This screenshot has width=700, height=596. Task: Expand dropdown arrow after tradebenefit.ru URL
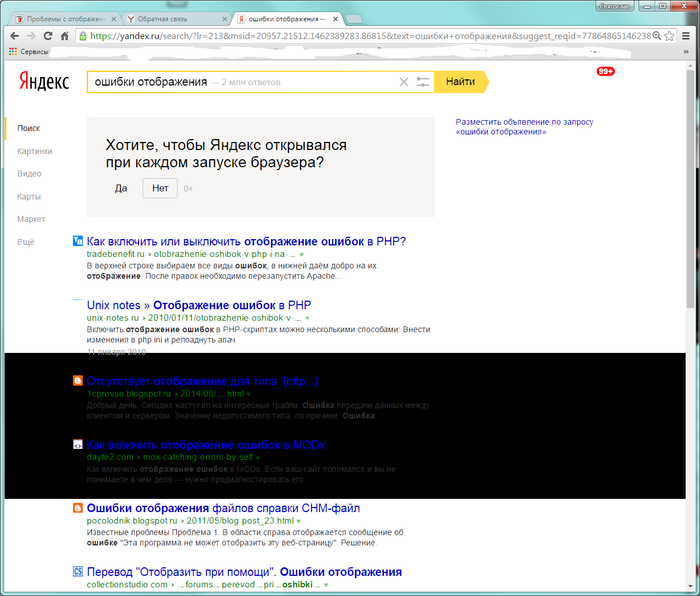[x=301, y=254]
